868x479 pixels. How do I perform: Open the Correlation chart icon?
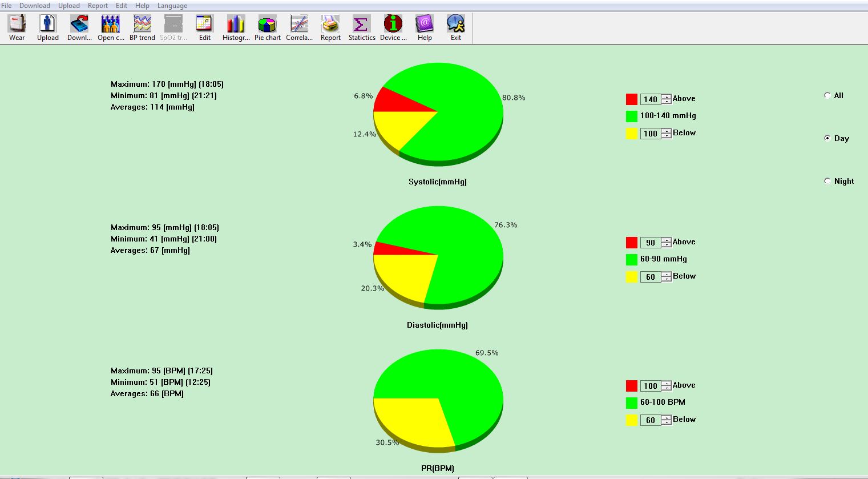coord(299,25)
